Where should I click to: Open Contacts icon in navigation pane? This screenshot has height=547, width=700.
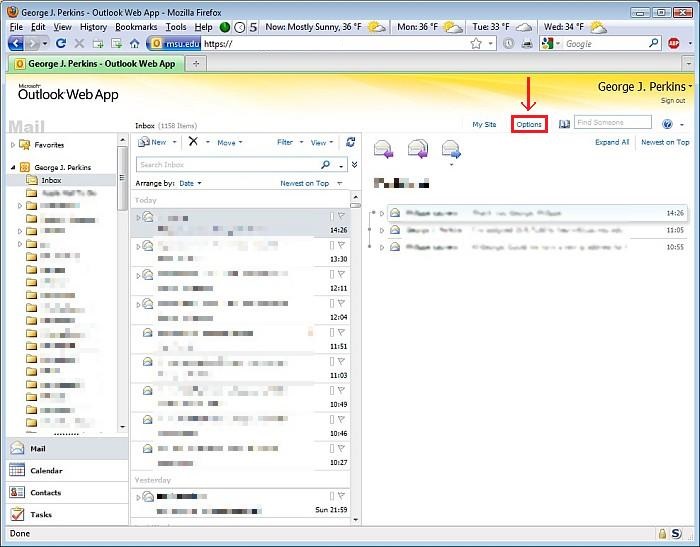tap(17, 492)
